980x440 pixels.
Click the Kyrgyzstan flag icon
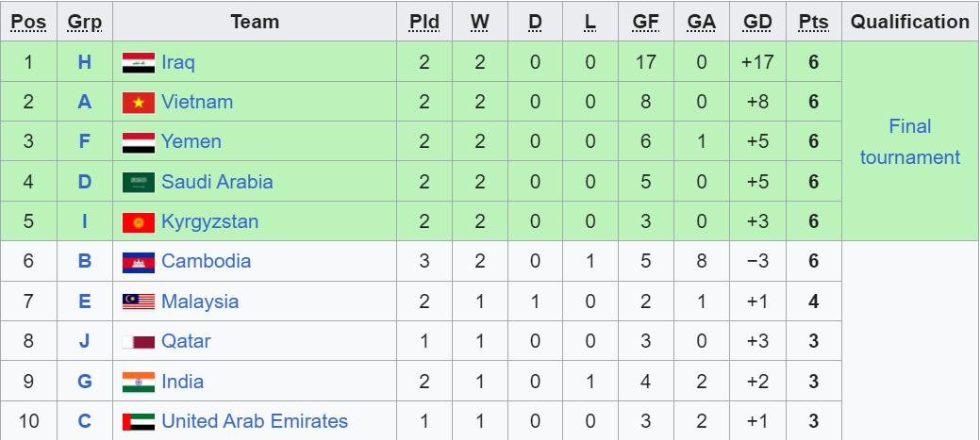click(139, 222)
